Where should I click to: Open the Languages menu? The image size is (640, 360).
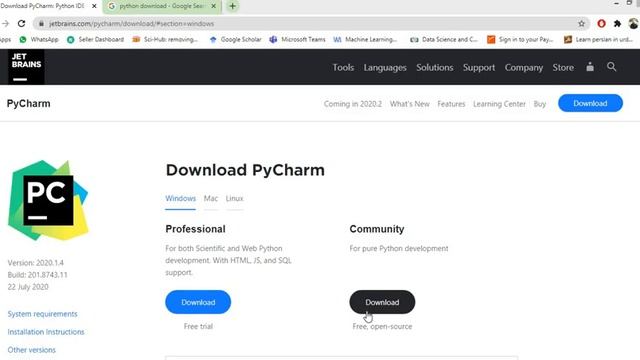click(x=385, y=67)
